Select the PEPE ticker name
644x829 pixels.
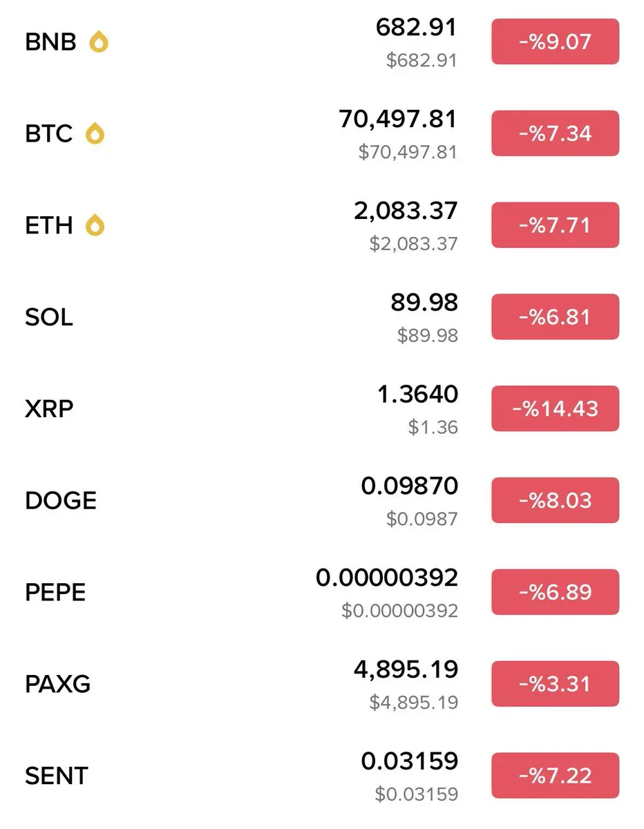pyautogui.click(x=55, y=593)
